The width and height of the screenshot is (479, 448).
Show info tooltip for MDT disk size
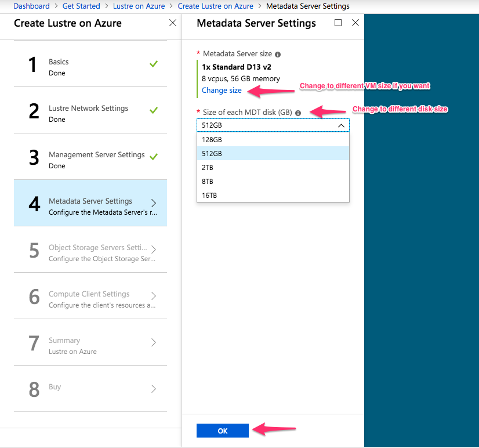point(298,113)
